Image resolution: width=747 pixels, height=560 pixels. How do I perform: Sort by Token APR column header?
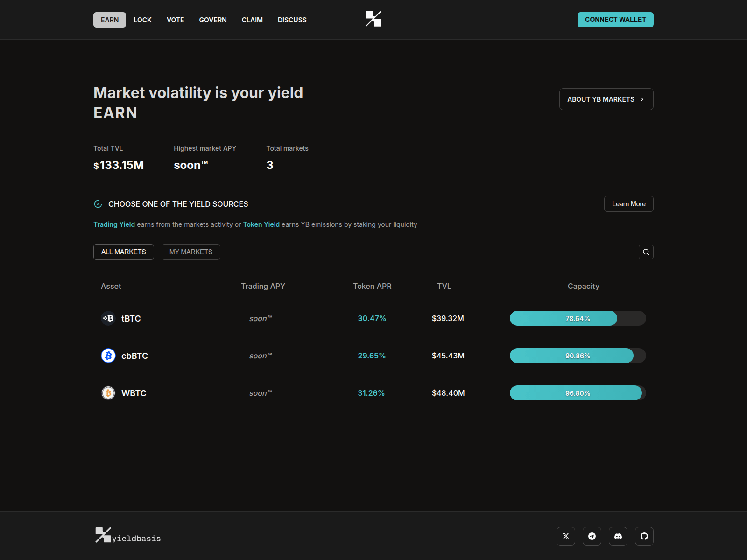click(x=372, y=286)
